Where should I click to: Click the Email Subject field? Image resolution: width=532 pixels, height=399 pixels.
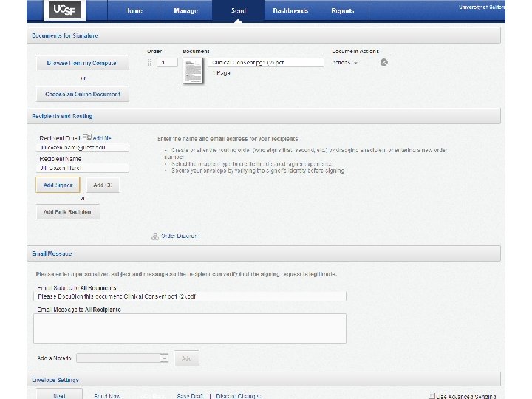pos(190,296)
